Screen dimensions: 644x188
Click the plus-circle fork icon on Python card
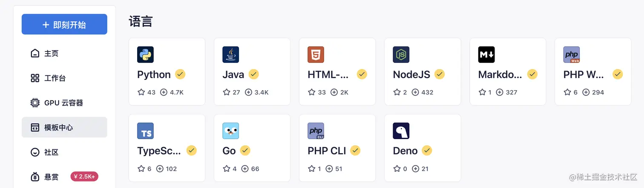tap(164, 92)
